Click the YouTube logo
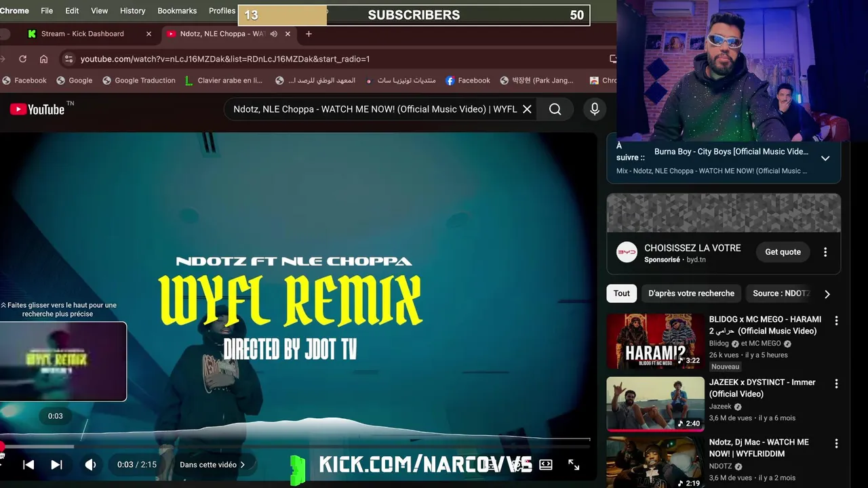Screen dimensions: 868x488 (x=37, y=109)
